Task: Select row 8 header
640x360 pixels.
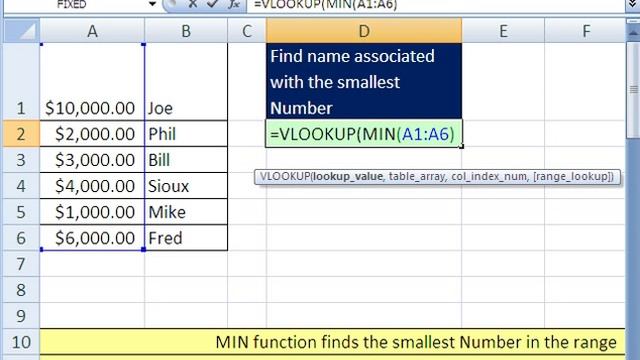Action: (x=21, y=290)
